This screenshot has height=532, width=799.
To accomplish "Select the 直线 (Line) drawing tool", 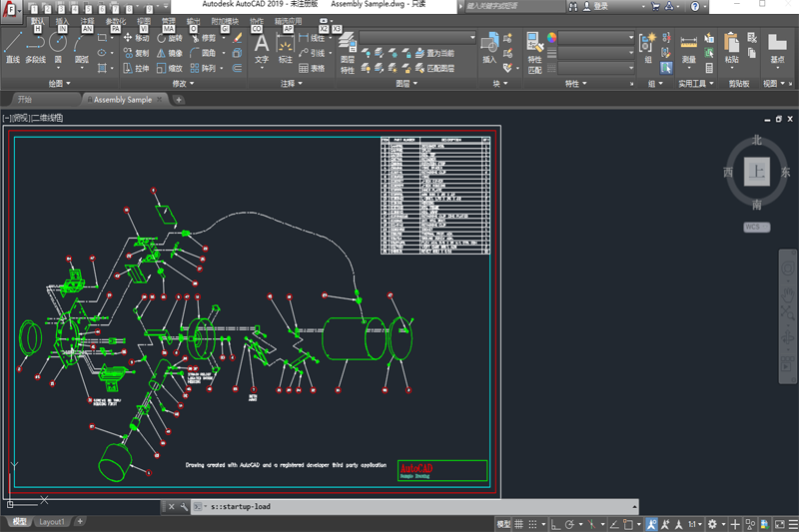I will tap(13, 47).
